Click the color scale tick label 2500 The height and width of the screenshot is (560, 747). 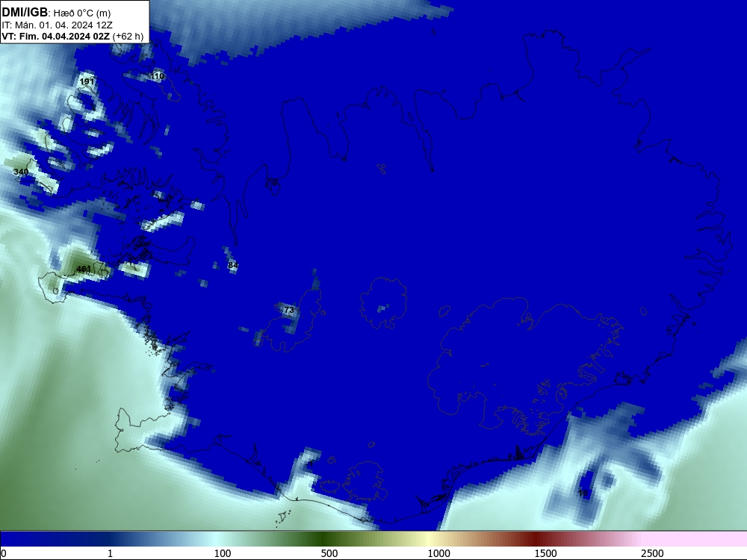click(x=652, y=553)
